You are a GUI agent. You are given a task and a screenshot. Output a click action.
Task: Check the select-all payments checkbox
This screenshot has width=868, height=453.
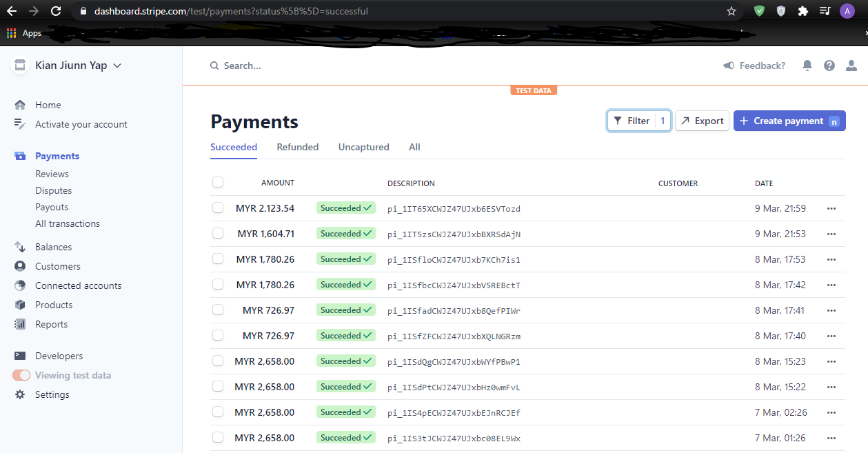click(x=218, y=182)
